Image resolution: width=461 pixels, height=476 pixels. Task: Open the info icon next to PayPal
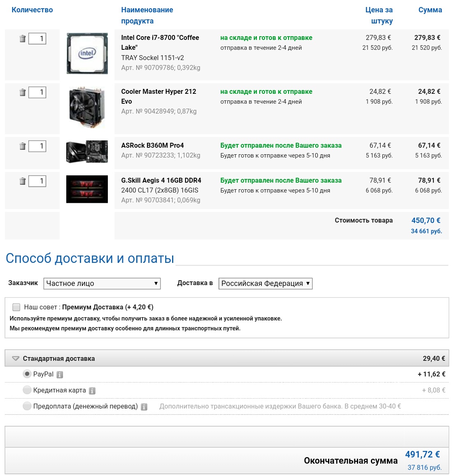[60, 375]
